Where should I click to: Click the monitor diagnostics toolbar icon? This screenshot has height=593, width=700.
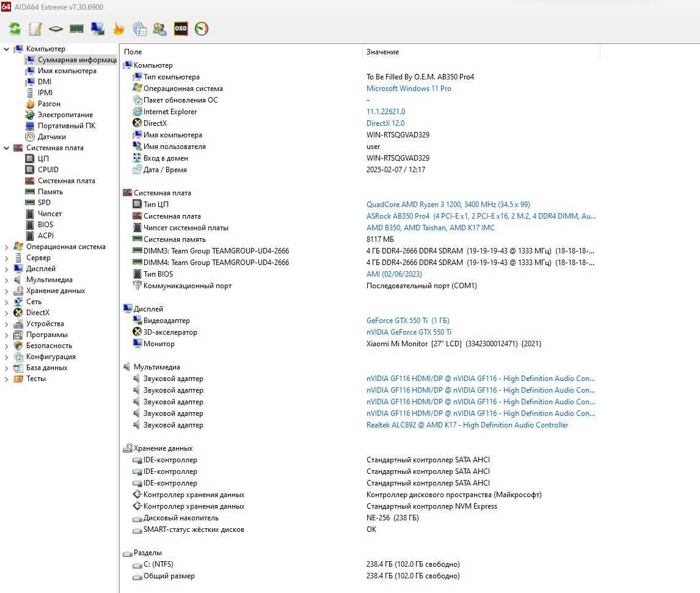[x=97, y=29]
